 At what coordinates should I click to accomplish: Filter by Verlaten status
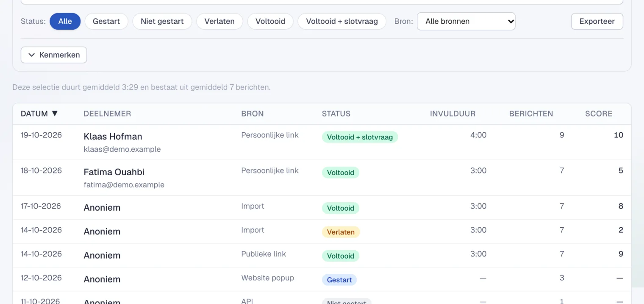pos(219,21)
